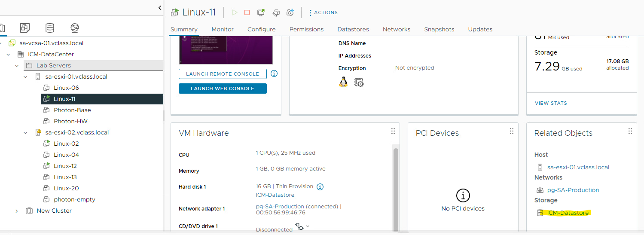Open the console using the monitor toolbar icon
The height and width of the screenshot is (235, 644).
pyautogui.click(x=261, y=12)
